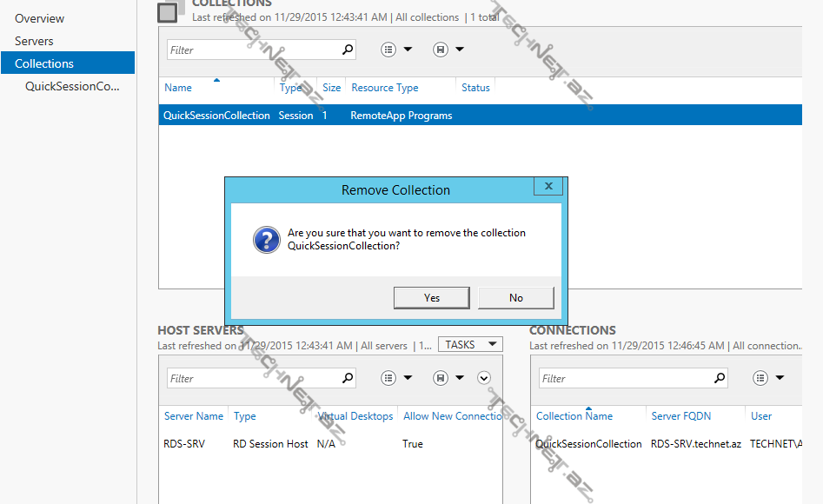
Task: Select the RDS-SRV host server row
Action: point(184,444)
